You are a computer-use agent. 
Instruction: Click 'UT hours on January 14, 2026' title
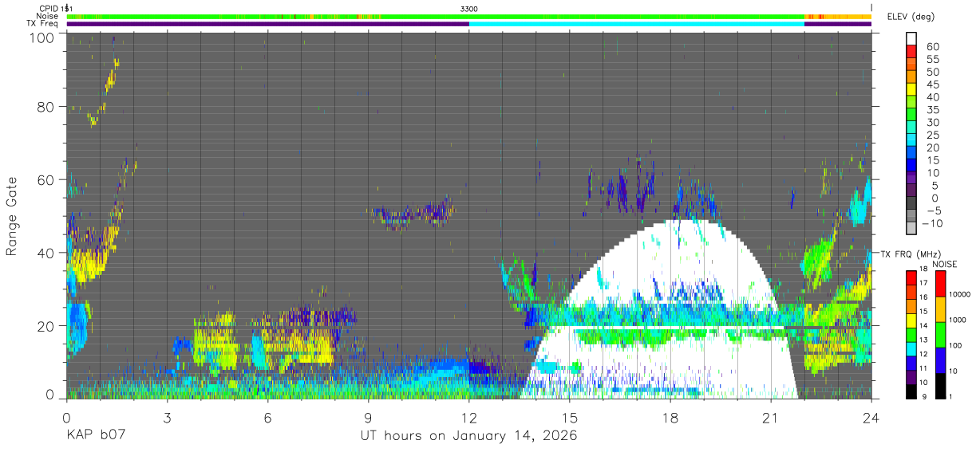tap(468, 436)
